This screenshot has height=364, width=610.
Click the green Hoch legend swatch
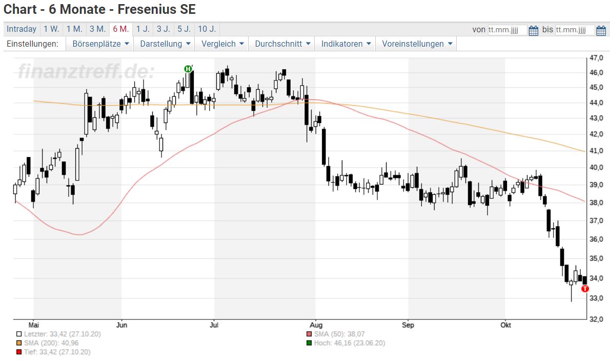click(309, 343)
